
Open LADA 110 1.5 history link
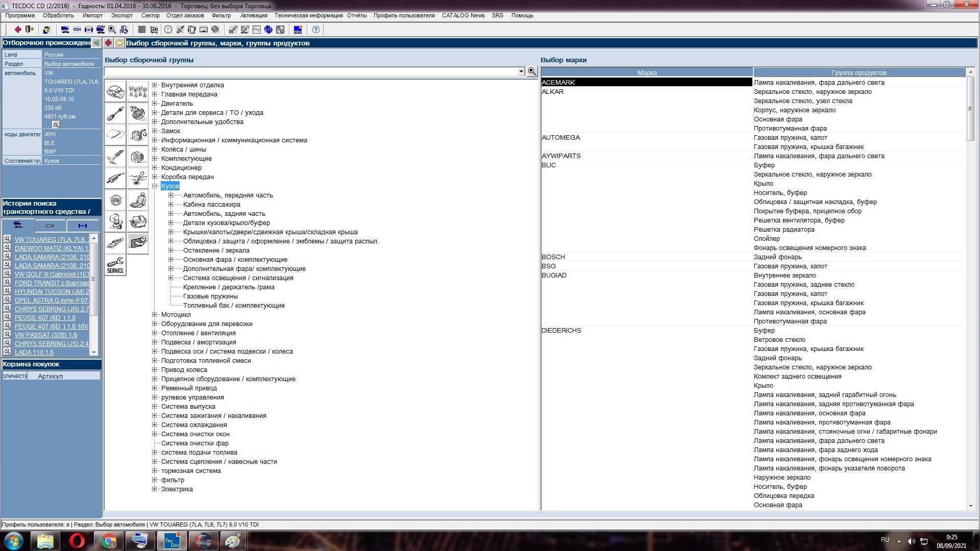click(x=34, y=352)
